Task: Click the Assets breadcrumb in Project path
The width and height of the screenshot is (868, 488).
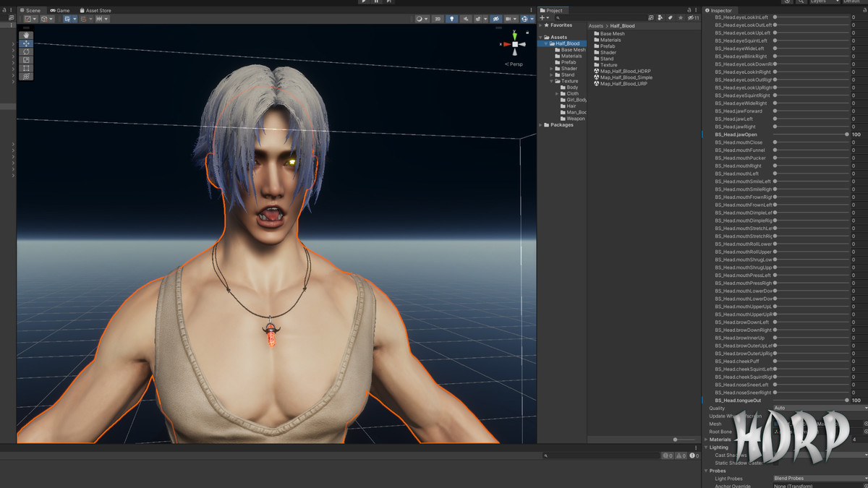Action: [x=595, y=26]
